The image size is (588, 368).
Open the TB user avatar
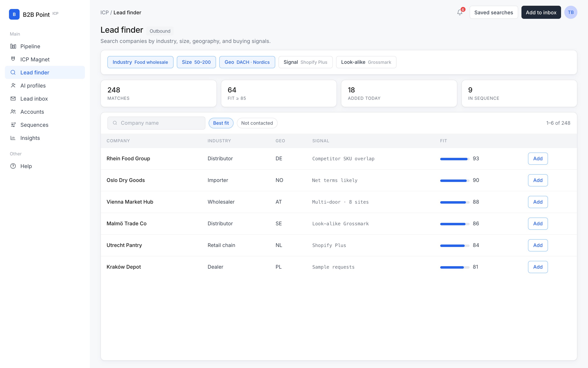click(570, 12)
